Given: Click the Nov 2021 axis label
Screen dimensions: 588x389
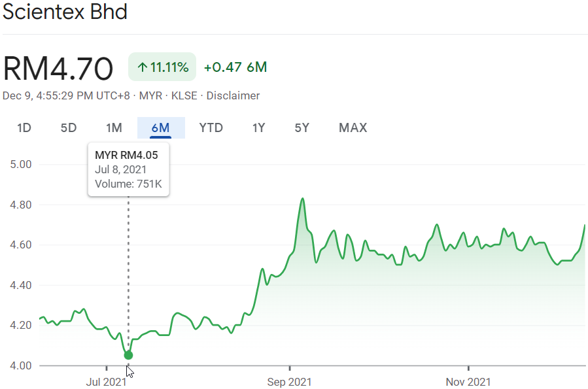Looking at the screenshot, I should click(x=468, y=382).
